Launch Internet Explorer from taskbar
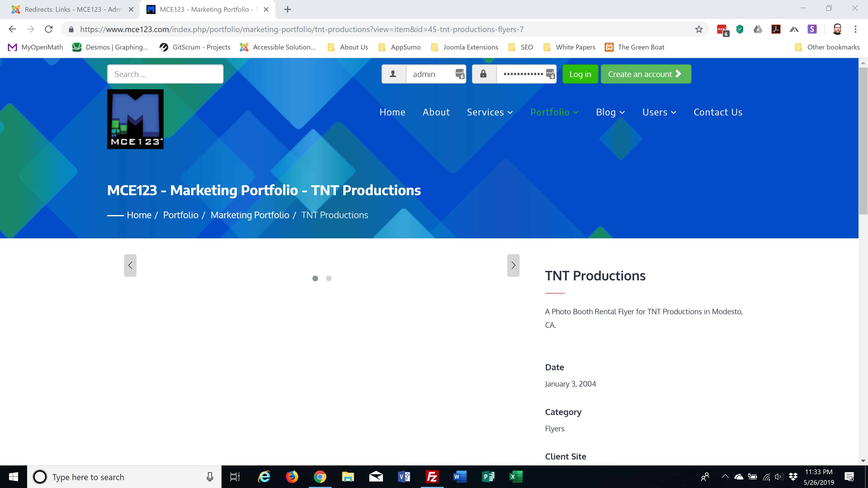Screen dimensions: 868x488 tap(264, 477)
